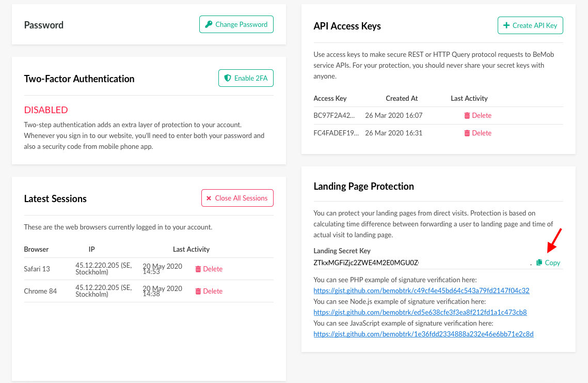
Task: Click the Safari 13 browser cell
Action: (37, 269)
